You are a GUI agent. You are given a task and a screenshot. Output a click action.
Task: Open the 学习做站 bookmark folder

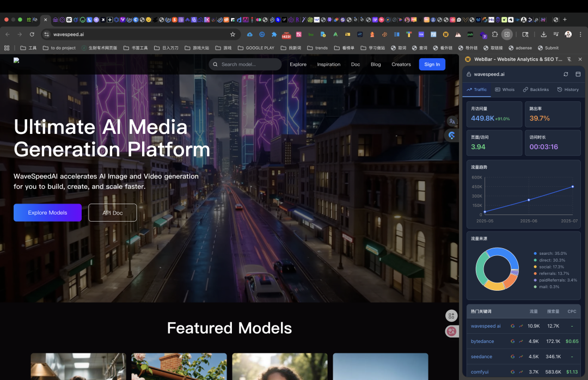coord(373,48)
